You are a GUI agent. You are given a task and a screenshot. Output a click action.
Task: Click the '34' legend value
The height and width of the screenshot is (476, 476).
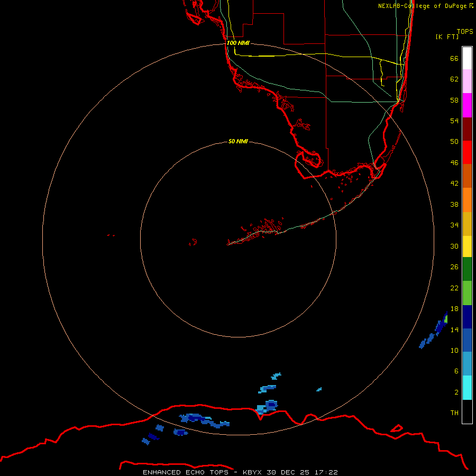454,225
